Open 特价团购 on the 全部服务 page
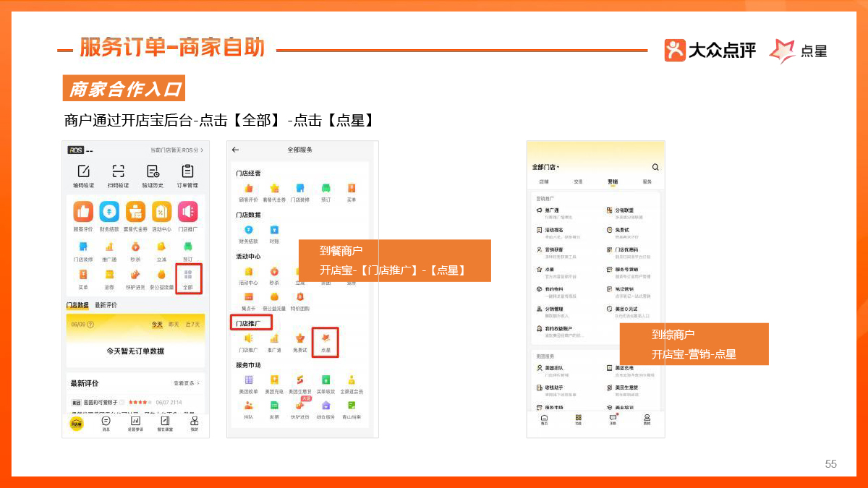The height and width of the screenshot is (488, 868). click(299, 300)
